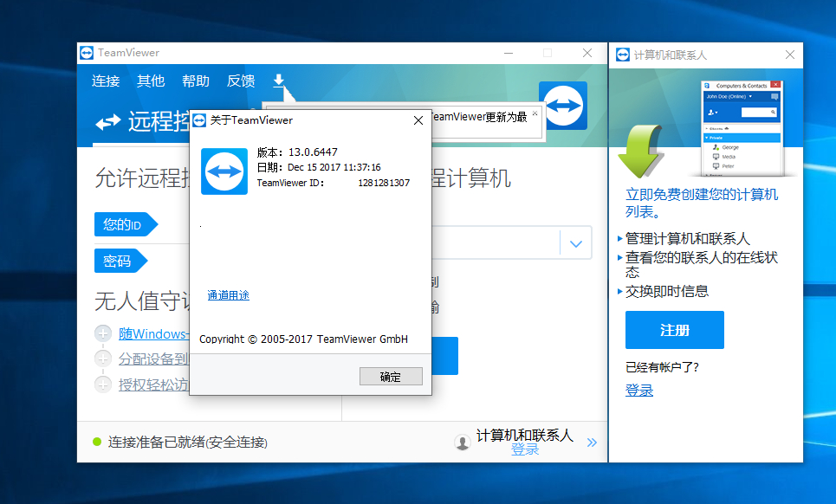Click plus icon beside 授权轻松访 link

(x=103, y=384)
